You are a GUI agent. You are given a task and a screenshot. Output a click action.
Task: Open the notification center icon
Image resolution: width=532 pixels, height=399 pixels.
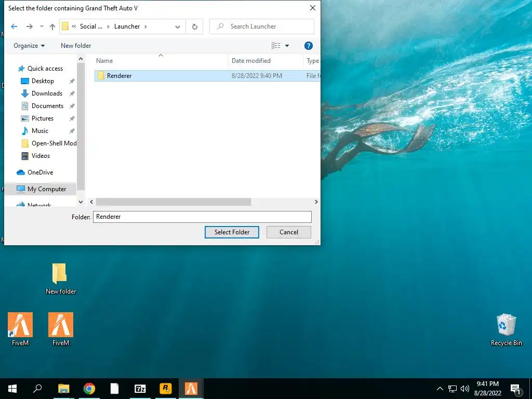tap(516, 389)
